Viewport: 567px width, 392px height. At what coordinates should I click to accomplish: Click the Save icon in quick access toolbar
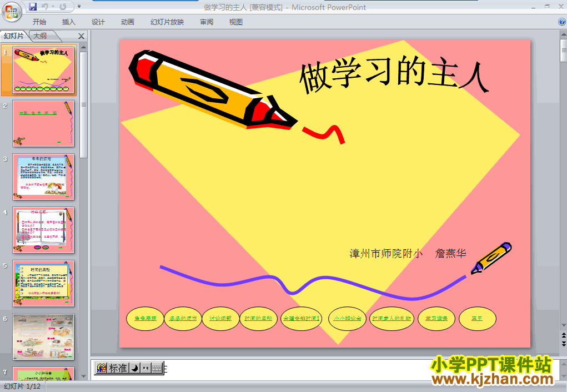[x=33, y=7]
